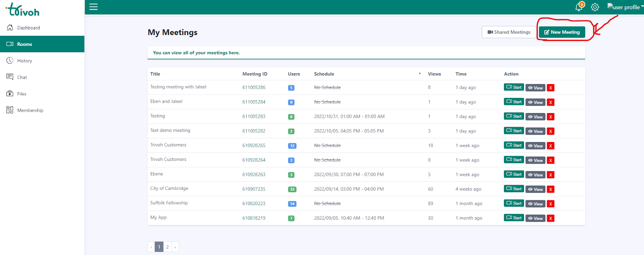Image resolution: width=644 pixels, height=255 pixels.
Task: Expand the user profile dropdown
Action: [625, 7]
